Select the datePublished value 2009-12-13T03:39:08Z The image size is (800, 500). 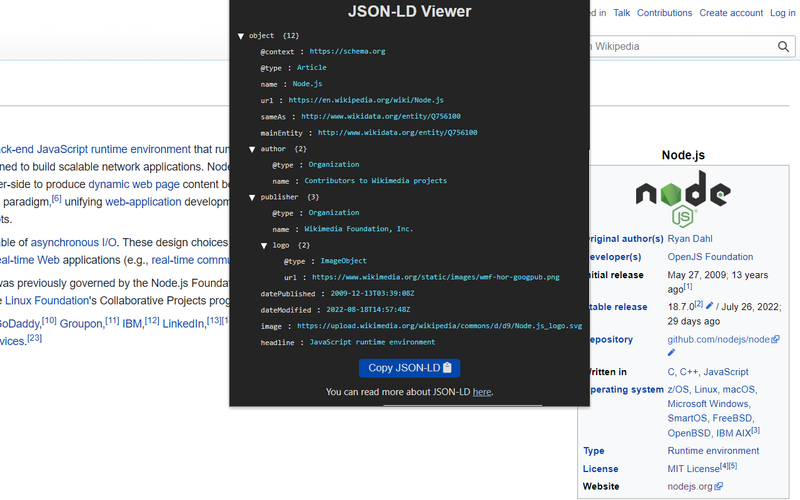pyautogui.click(x=372, y=293)
